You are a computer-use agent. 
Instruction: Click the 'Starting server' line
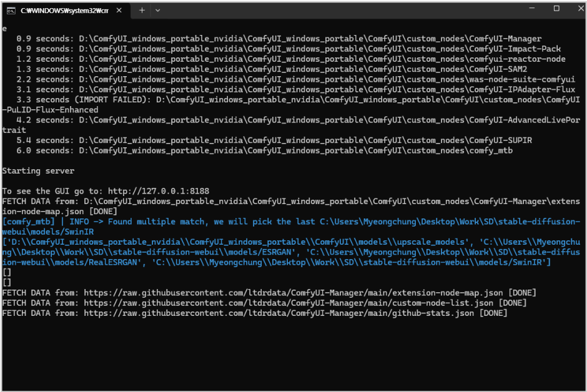pos(38,171)
